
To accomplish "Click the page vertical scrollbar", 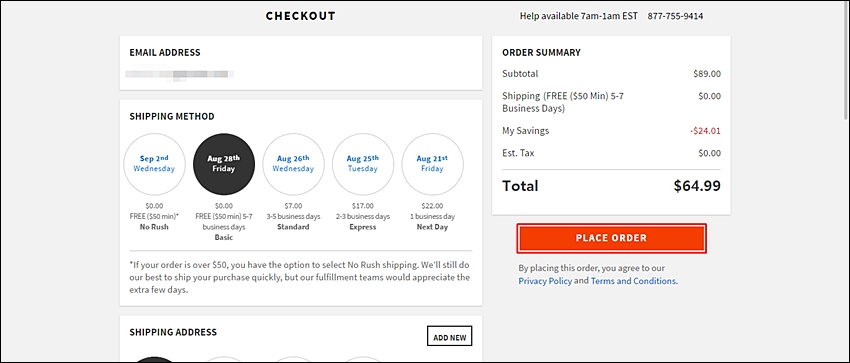I will pyautogui.click(x=846, y=60).
